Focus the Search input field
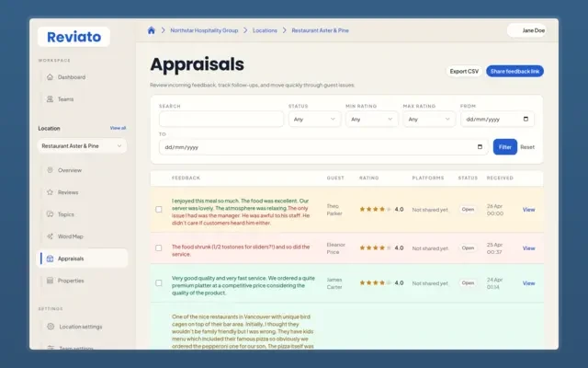 221,119
